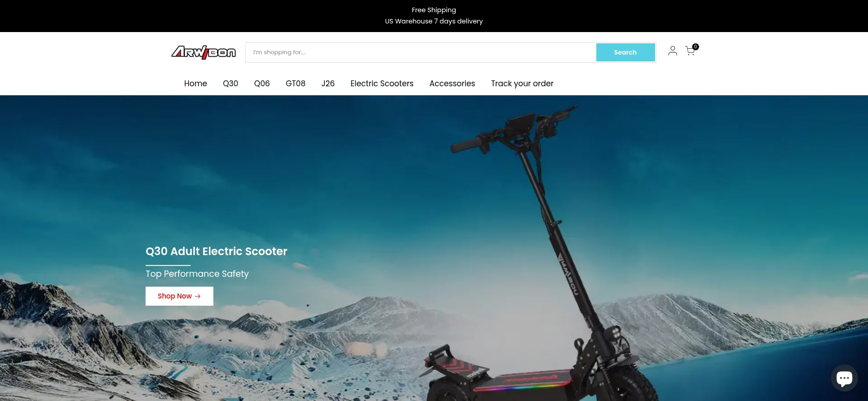Click the Arwibon logo
868x401 pixels.
203,52
